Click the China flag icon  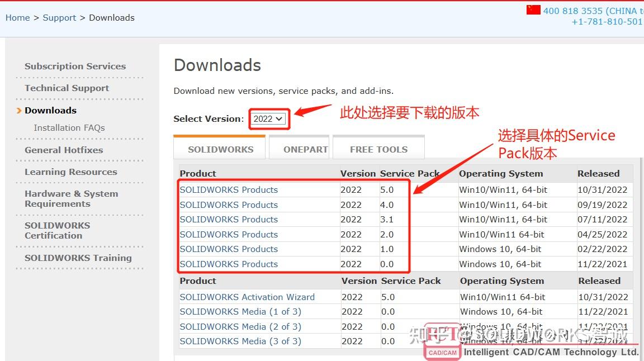click(x=533, y=9)
